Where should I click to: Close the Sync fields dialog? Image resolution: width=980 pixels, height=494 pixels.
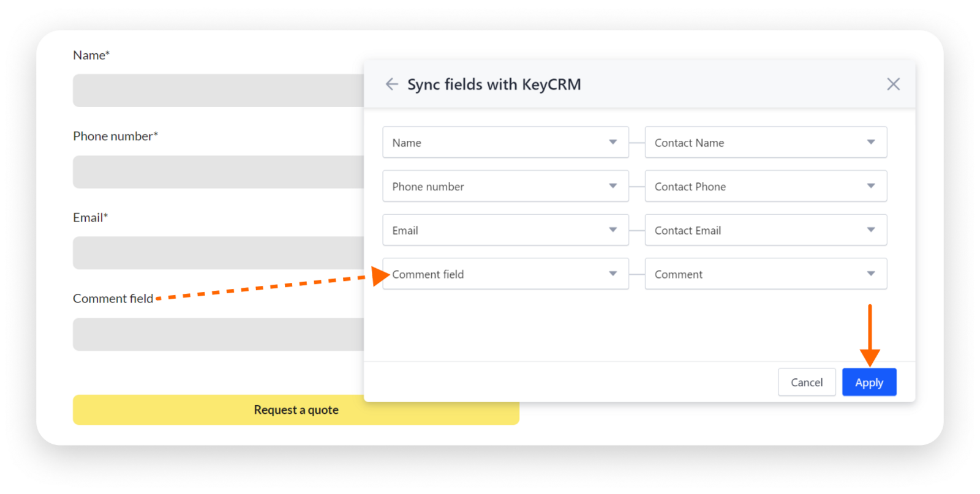tap(893, 84)
